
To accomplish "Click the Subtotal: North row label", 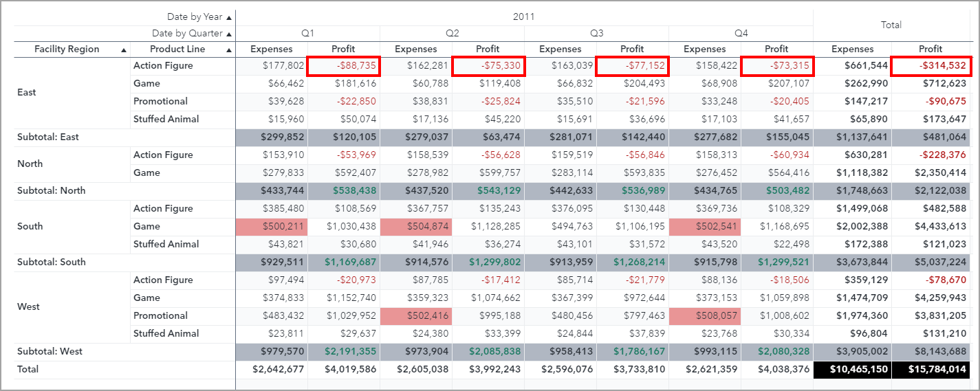I will [51, 190].
